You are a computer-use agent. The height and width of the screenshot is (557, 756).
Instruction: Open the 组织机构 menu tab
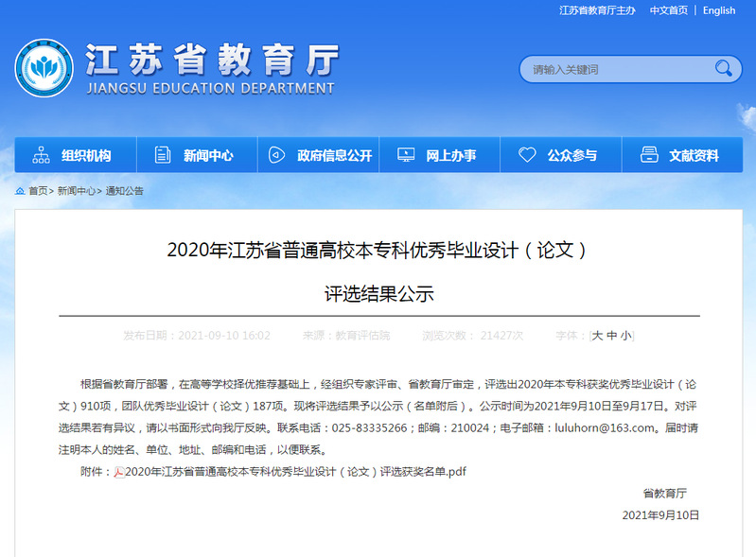pyautogui.click(x=85, y=155)
